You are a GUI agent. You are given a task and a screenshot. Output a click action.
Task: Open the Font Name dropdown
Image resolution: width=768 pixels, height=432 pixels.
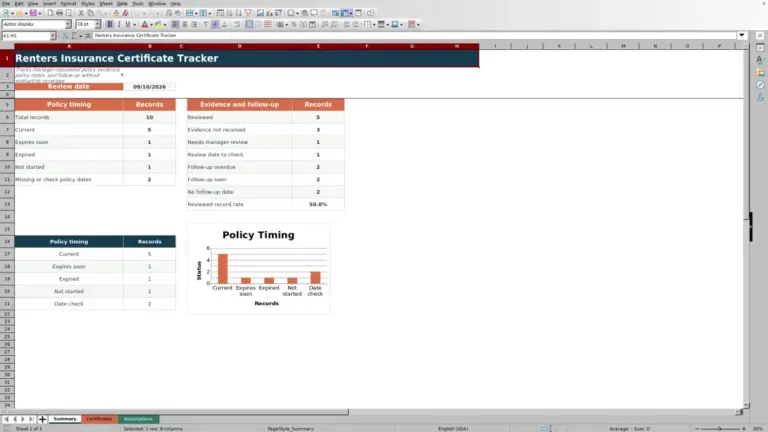click(68, 24)
